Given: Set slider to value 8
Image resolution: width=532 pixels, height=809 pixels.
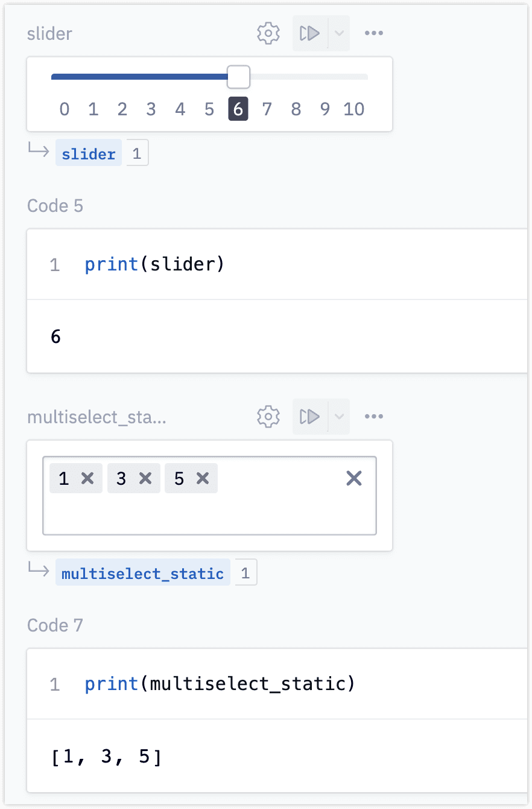Looking at the screenshot, I should (x=296, y=109).
